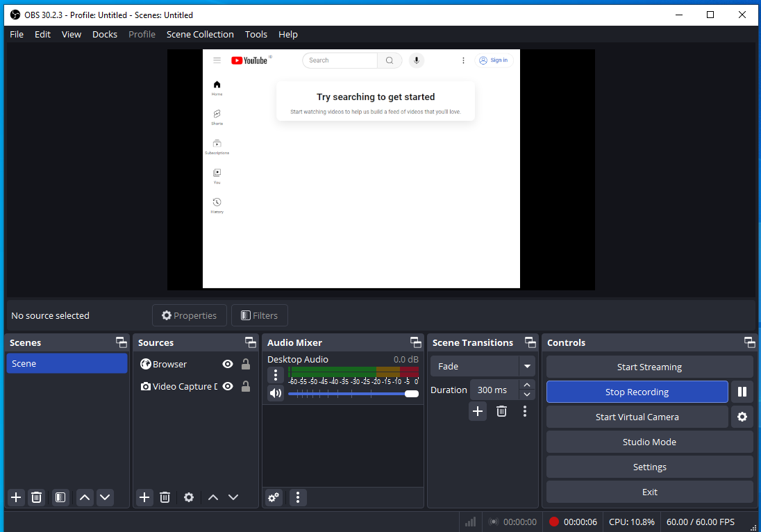
Task: Add a new scene with the plus icon
Action: tap(16, 497)
